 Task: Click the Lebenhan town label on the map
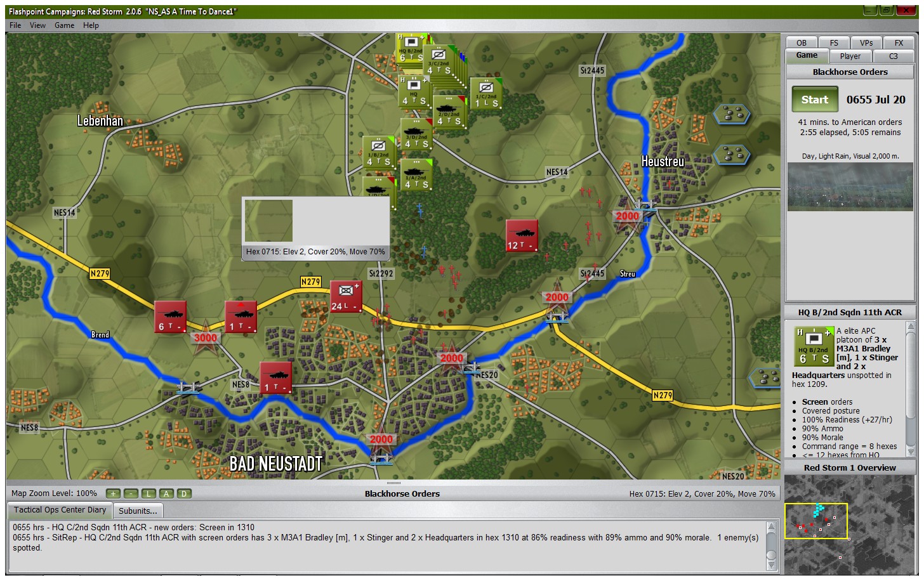click(x=100, y=121)
